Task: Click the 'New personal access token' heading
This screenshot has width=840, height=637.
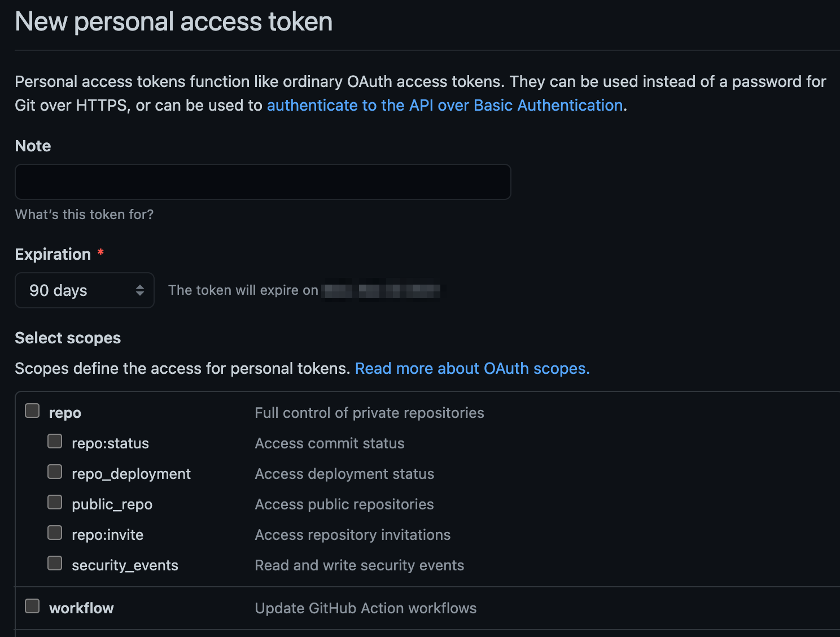Action: click(x=173, y=22)
